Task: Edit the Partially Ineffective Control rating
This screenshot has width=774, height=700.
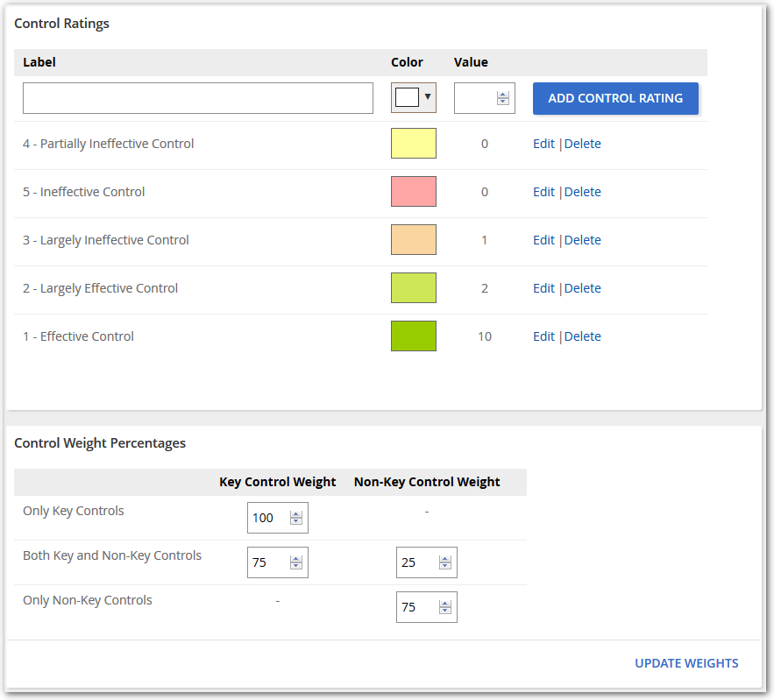Action: coord(543,144)
